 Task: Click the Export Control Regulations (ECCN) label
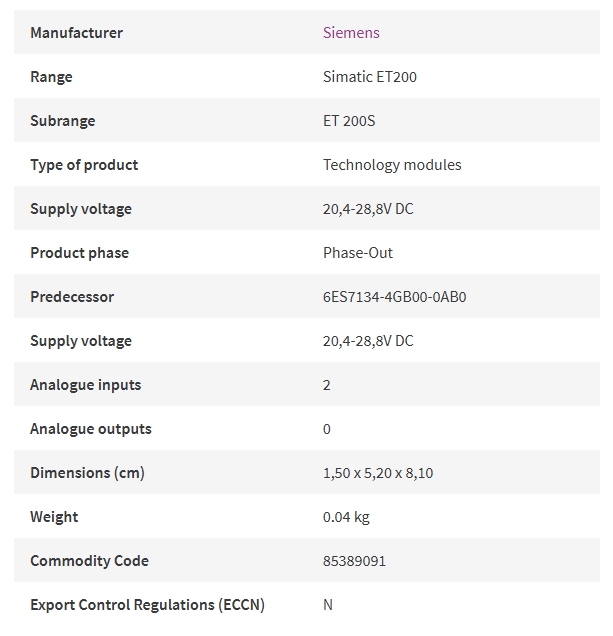[147, 605]
